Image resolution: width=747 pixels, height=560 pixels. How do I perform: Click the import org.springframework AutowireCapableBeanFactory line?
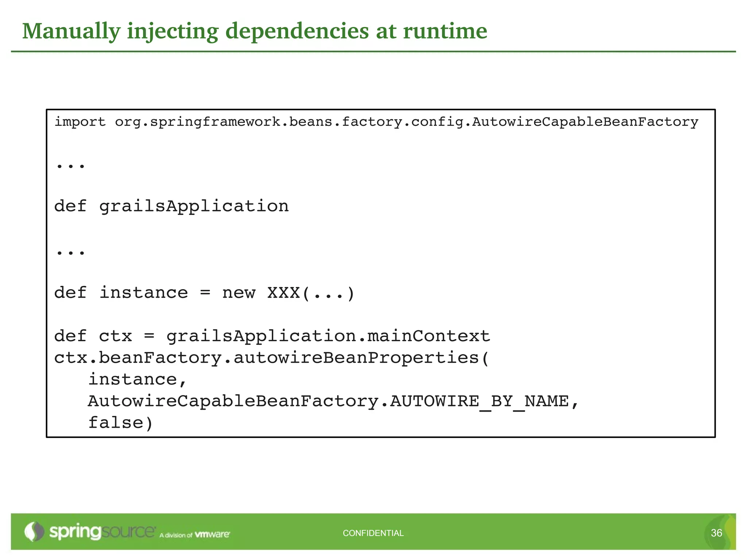point(376,122)
